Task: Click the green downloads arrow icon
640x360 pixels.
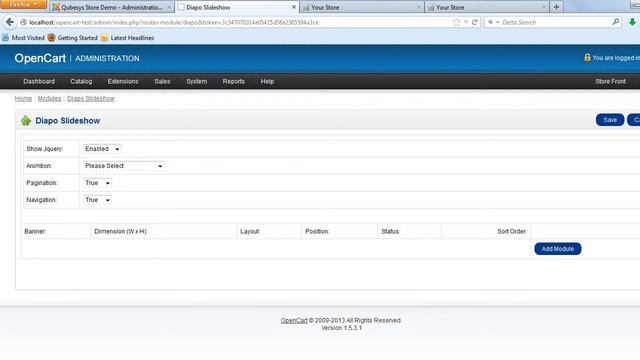Action: tap(632, 22)
